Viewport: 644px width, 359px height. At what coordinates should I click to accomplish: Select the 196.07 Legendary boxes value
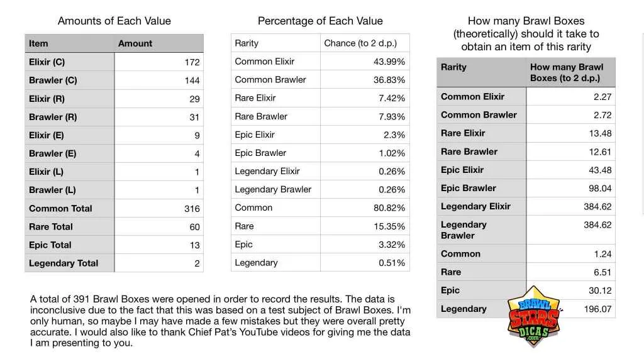[x=597, y=309]
